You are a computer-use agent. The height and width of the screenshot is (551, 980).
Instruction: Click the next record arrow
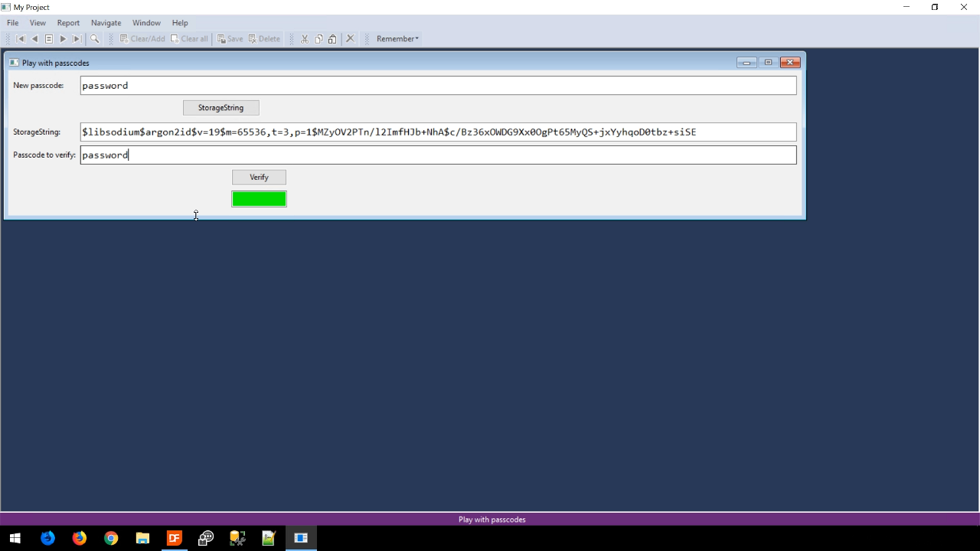63,39
